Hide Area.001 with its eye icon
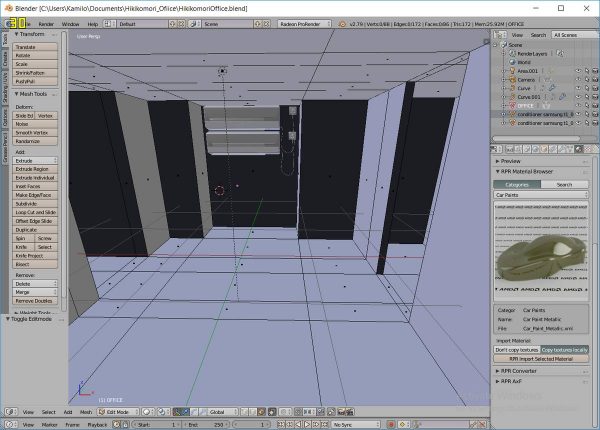The width and height of the screenshot is (600, 430). (x=577, y=70)
